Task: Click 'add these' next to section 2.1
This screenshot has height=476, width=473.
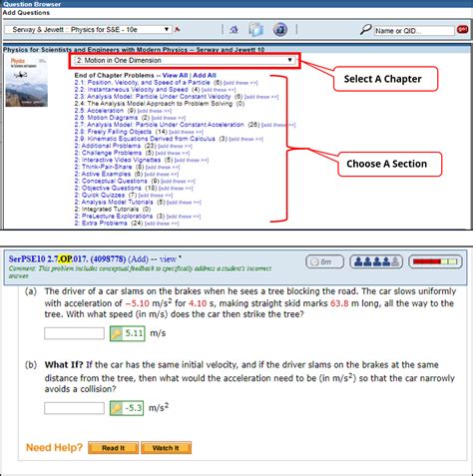Action: point(240,83)
